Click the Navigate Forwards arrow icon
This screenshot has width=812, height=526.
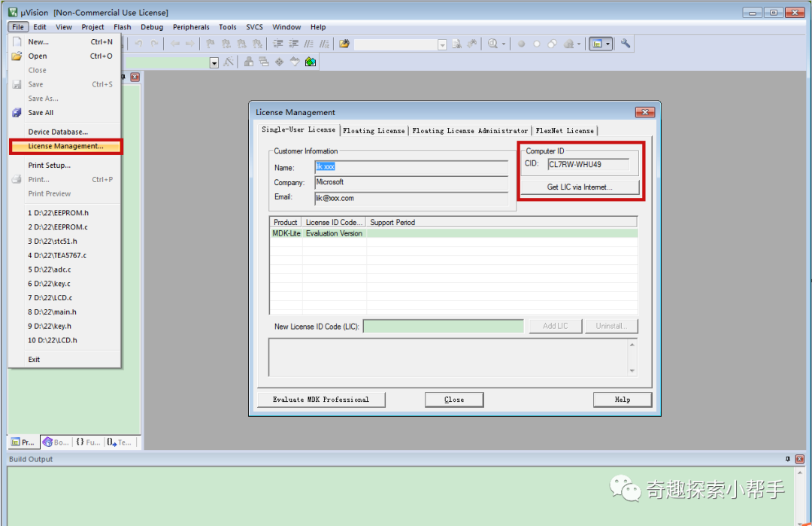(190, 44)
